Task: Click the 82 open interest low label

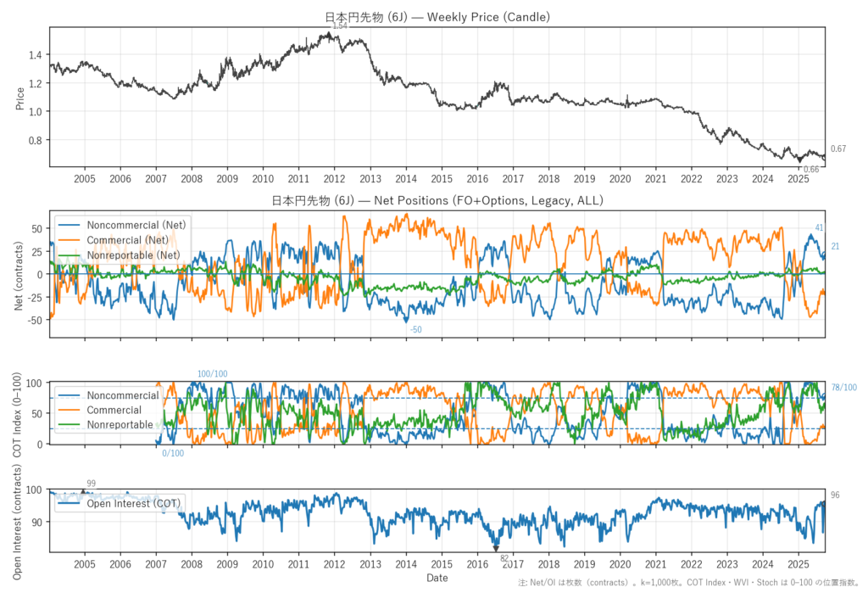Action: [504, 558]
